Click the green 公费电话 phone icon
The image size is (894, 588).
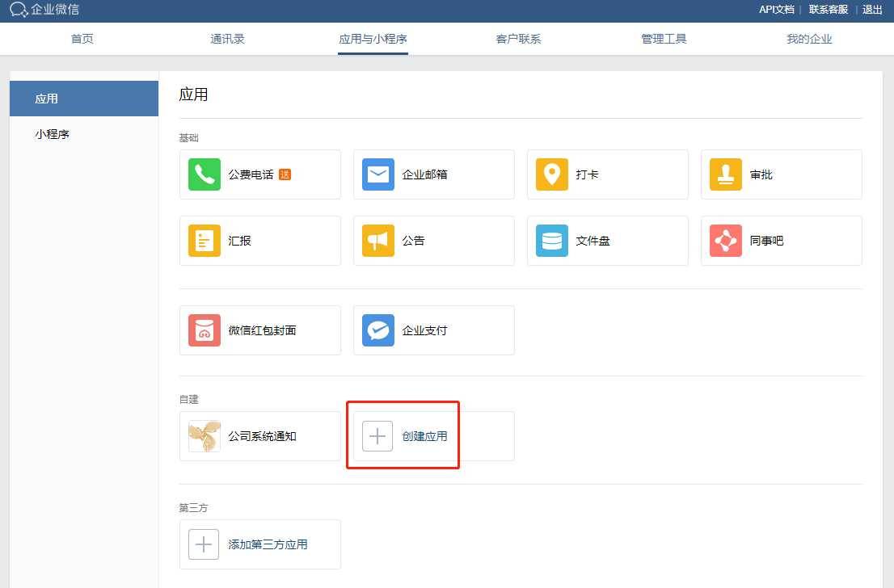(x=205, y=174)
